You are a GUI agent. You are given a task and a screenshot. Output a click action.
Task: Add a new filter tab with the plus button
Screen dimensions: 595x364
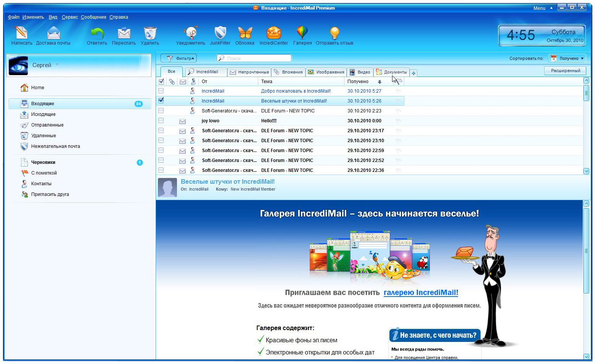pyautogui.click(x=413, y=73)
